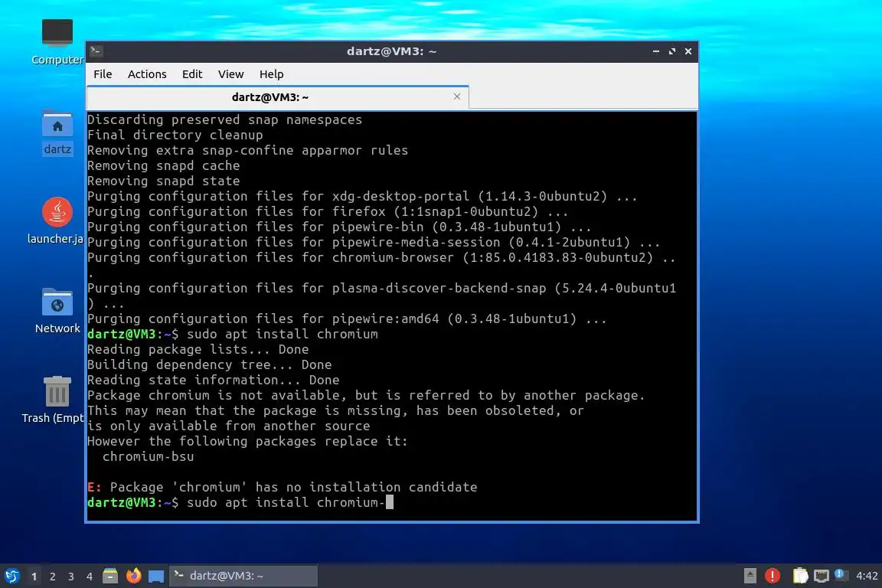Close the dartz@VM3 terminal tab
The image size is (882, 588).
pyautogui.click(x=457, y=96)
